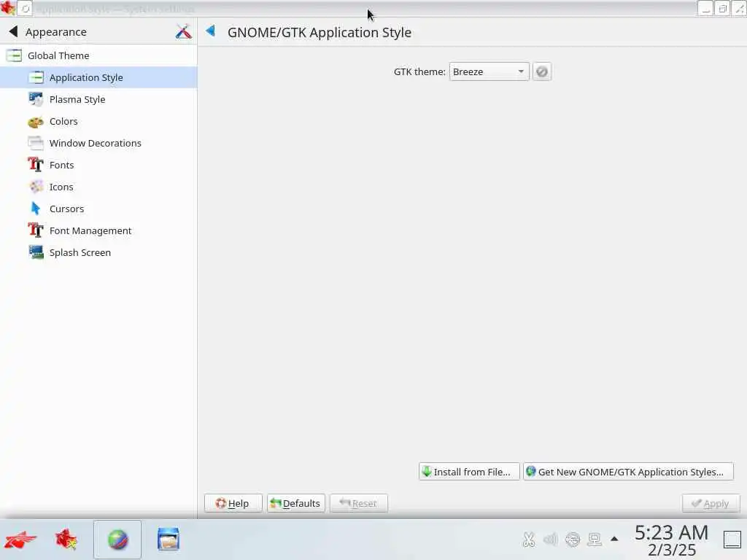Click Get New GNOME/GTK Application Styles
Viewport: 747px width, 560px height.
point(628,472)
